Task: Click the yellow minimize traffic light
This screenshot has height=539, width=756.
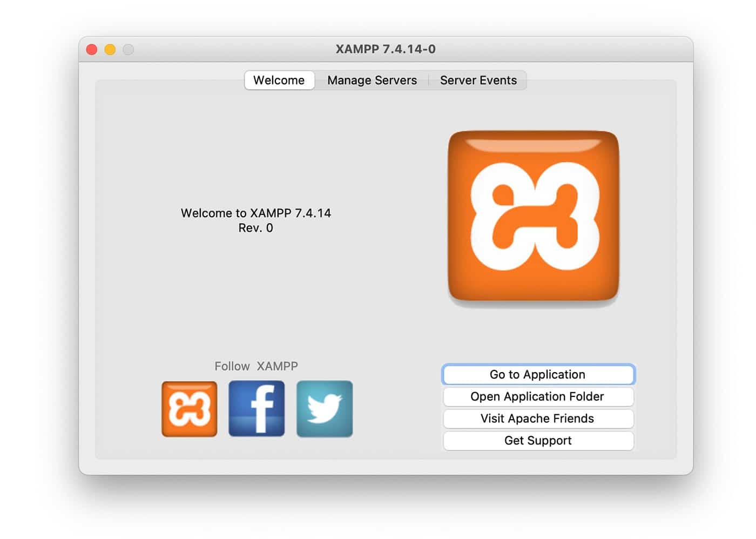Action: (110, 49)
